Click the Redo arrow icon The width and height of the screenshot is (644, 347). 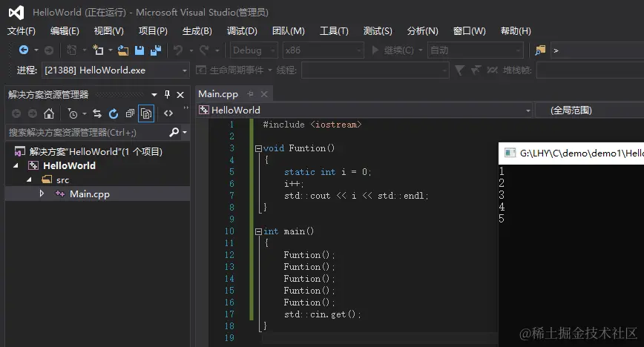click(204, 50)
